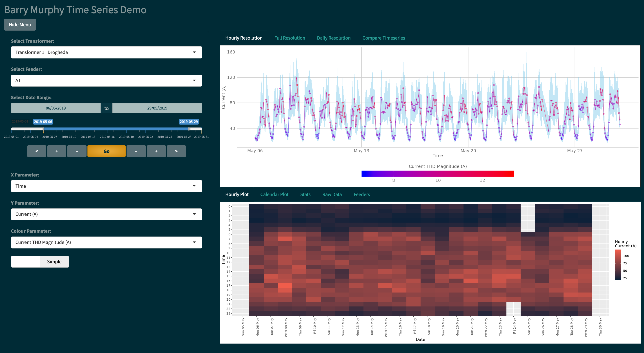Screen dimensions: 644x353
Task: Click the date slider's 2019-05-29 end handle
Action: tap(189, 129)
